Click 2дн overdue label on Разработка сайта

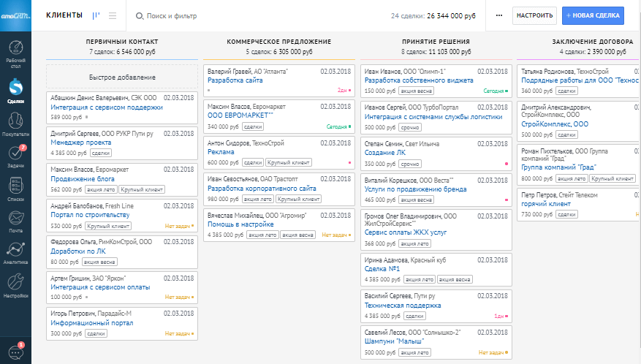[342, 90]
